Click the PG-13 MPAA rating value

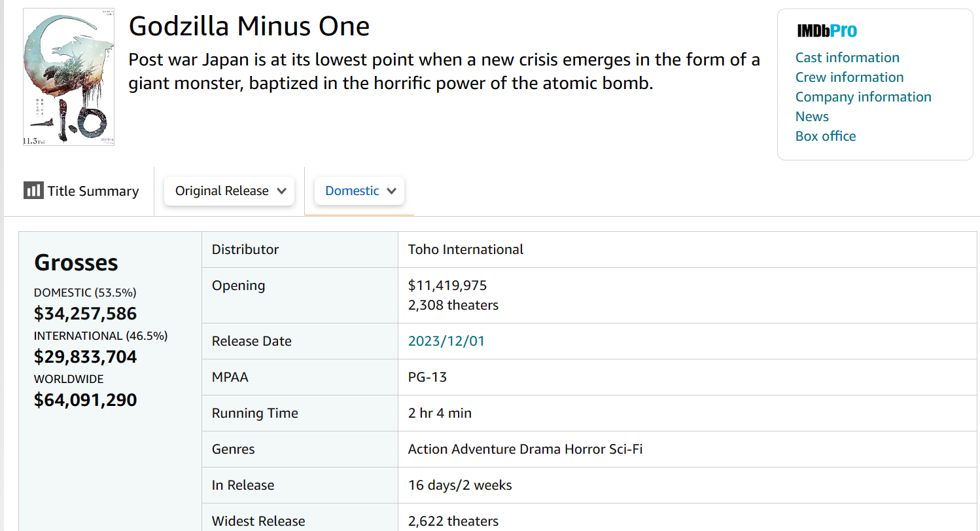coord(427,377)
